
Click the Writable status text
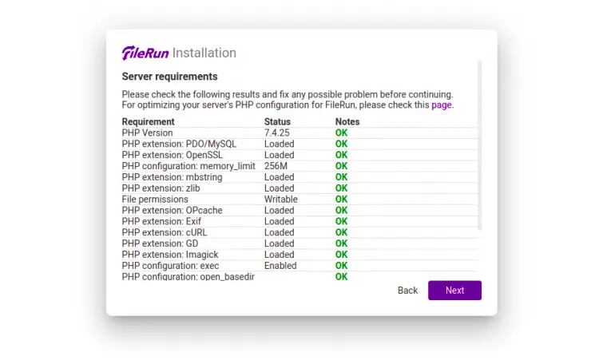point(281,200)
